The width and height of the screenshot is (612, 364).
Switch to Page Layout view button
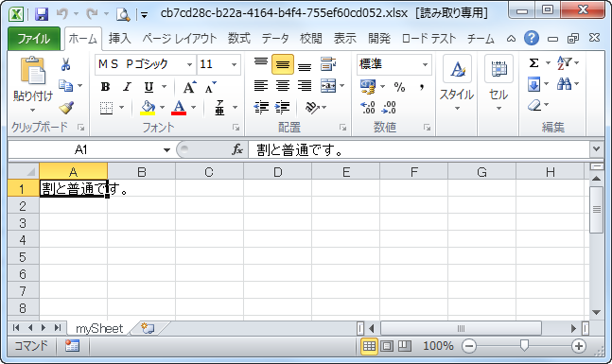[387, 346]
